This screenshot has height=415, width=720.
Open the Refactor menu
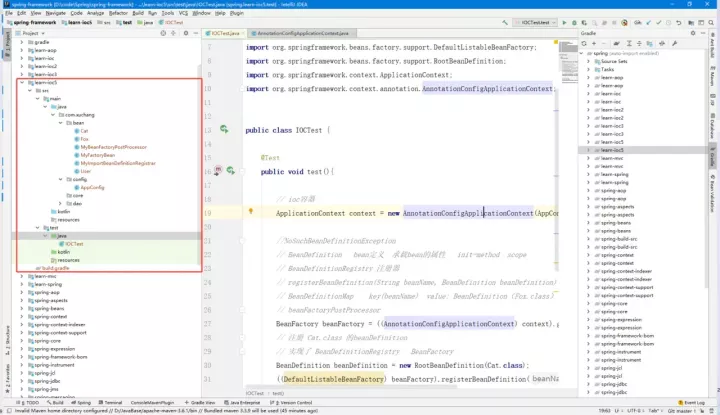[x=118, y=13]
